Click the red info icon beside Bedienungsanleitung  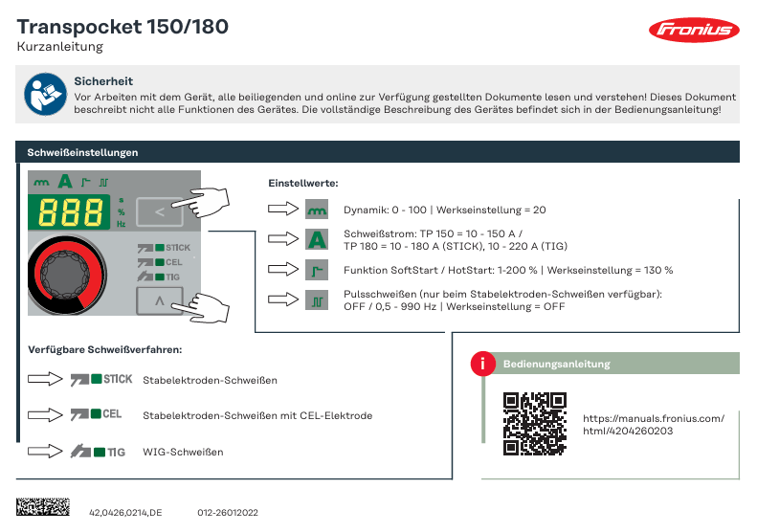[483, 364]
